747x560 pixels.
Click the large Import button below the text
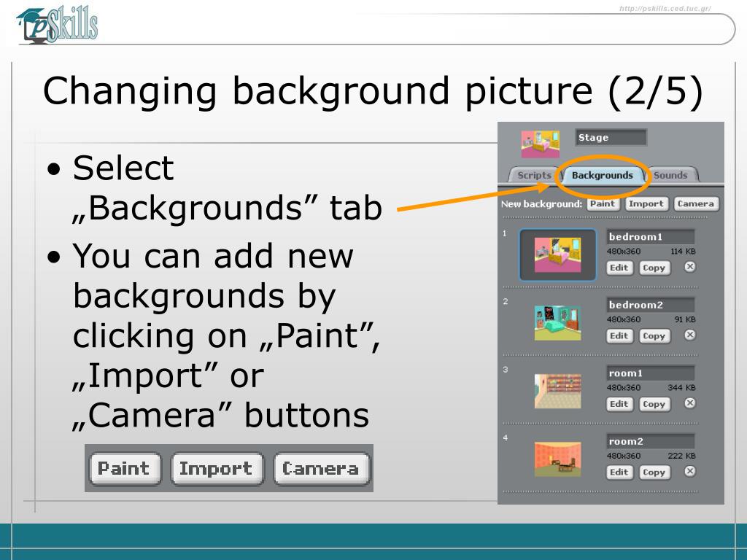(x=217, y=469)
